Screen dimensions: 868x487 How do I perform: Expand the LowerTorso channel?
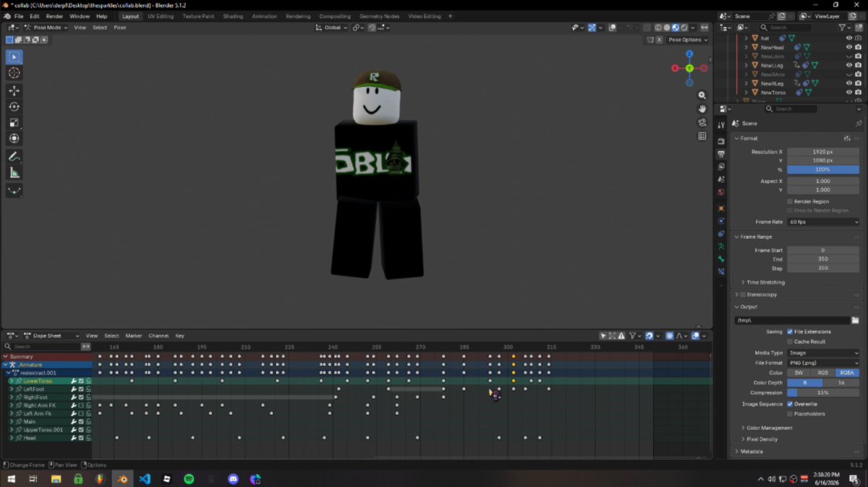click(x=11, y=381)
